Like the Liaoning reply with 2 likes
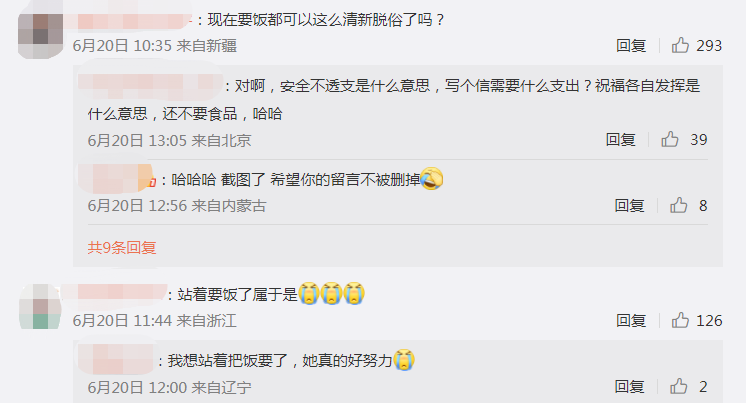746x403 pixels. tap(678, 386)
